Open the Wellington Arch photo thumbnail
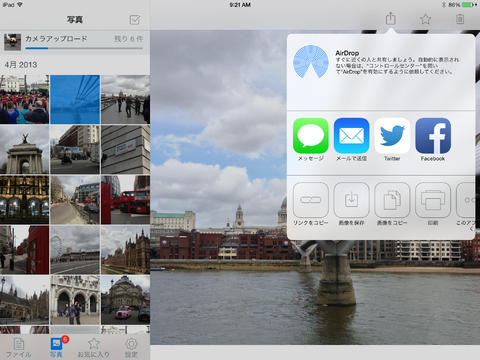 coord(24,150)
